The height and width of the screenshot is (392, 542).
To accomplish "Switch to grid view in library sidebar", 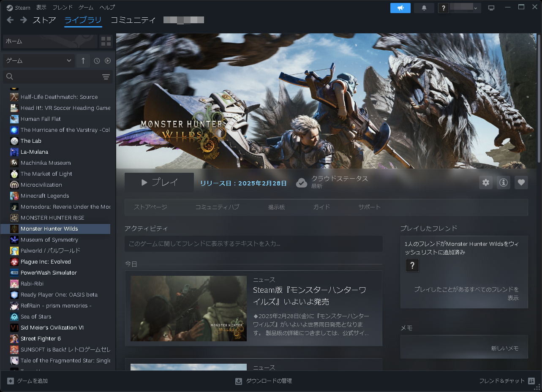I will coord(106,41).
